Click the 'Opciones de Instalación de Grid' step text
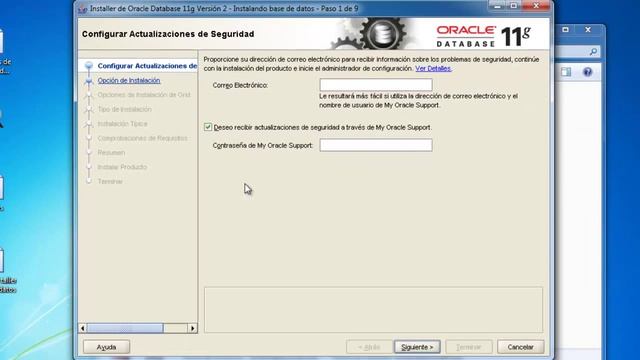Screen dimensions: 640x360 tap(144, 95)
